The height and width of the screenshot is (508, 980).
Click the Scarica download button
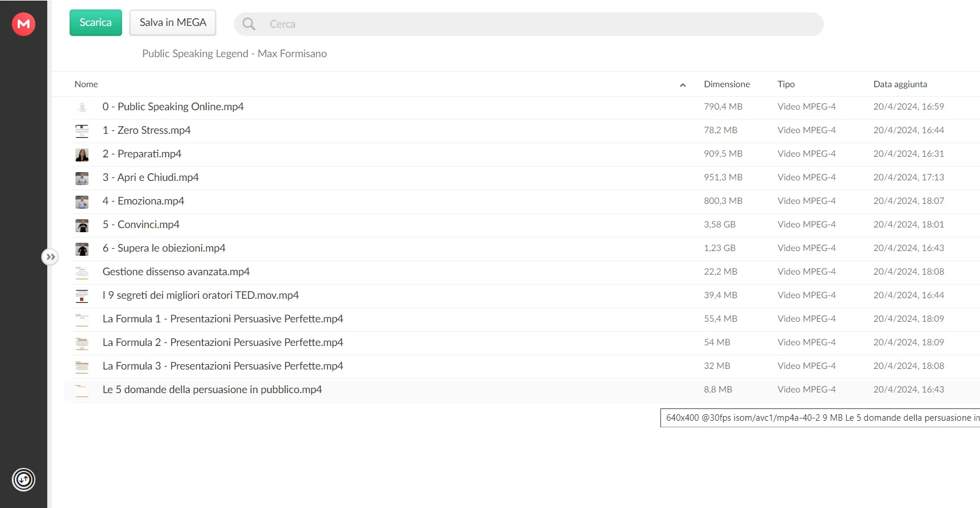point(96,22)
